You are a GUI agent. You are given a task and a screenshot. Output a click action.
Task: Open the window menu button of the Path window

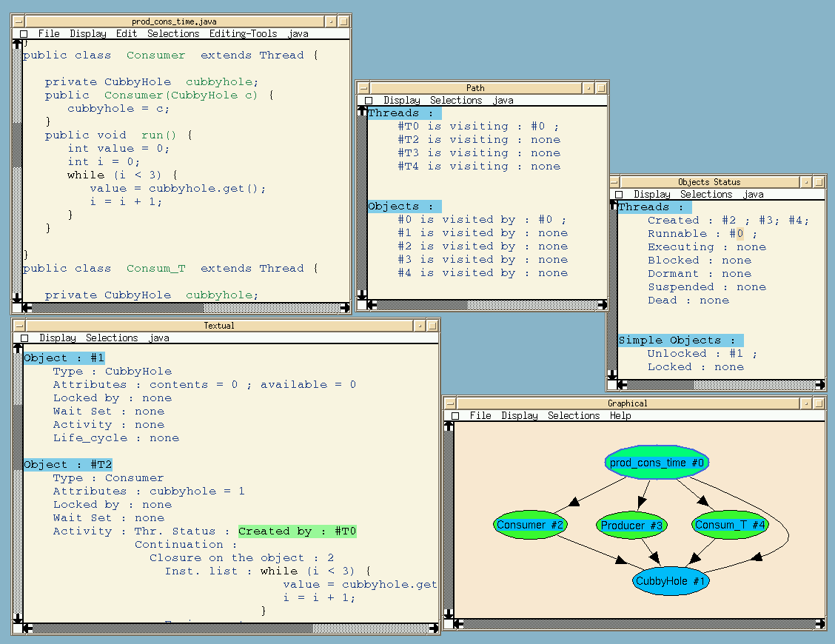click(x=363, y=87)
